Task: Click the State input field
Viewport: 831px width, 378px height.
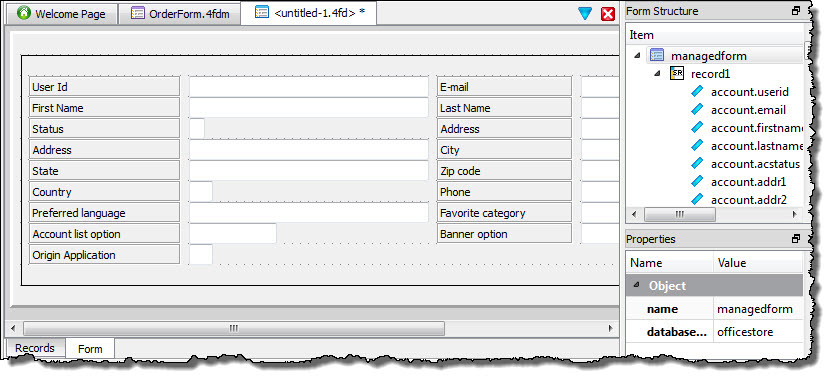Action: [308, 171]
